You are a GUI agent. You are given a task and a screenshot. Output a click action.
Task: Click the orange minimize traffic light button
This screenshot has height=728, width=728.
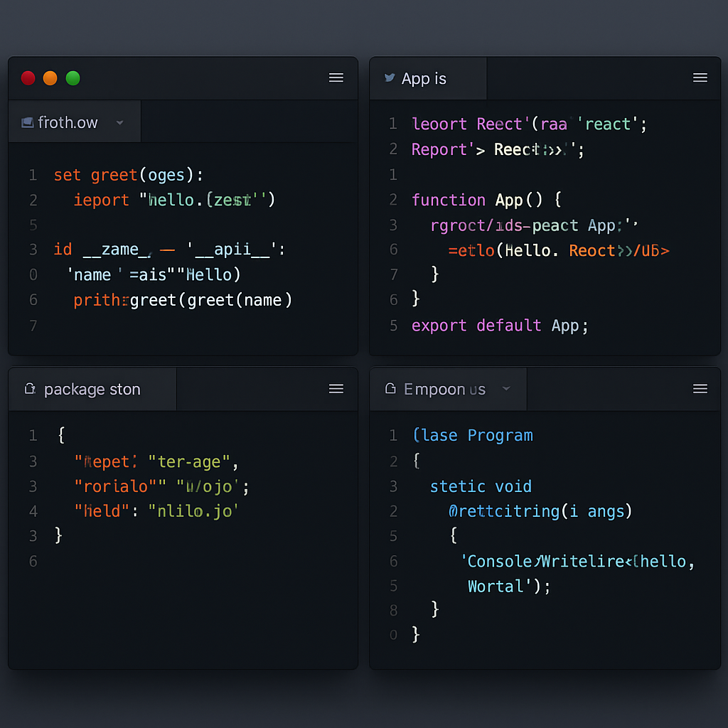[x=50, y=78]
